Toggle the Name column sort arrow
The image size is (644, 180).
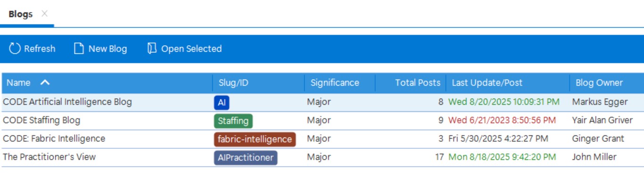[x=45, y=82]
